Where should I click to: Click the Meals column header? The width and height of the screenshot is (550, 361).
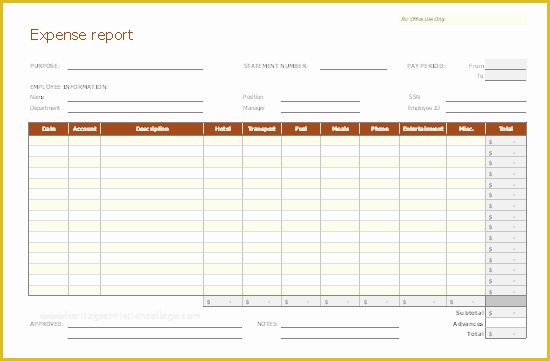point(340,129)
